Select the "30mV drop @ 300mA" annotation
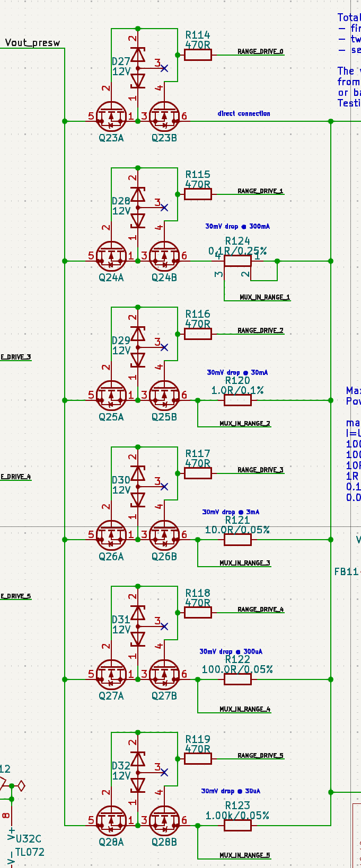 point(237,226)
